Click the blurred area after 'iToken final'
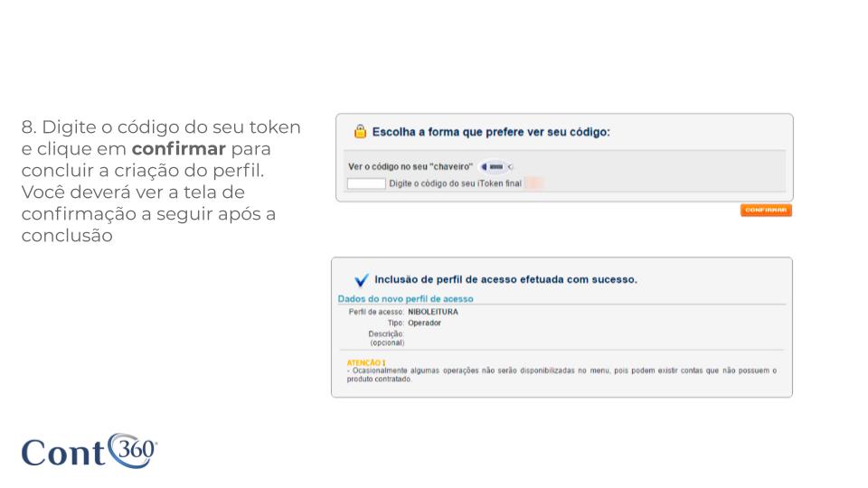The height and width of the screenshot is (488, 868). (533, 183)
